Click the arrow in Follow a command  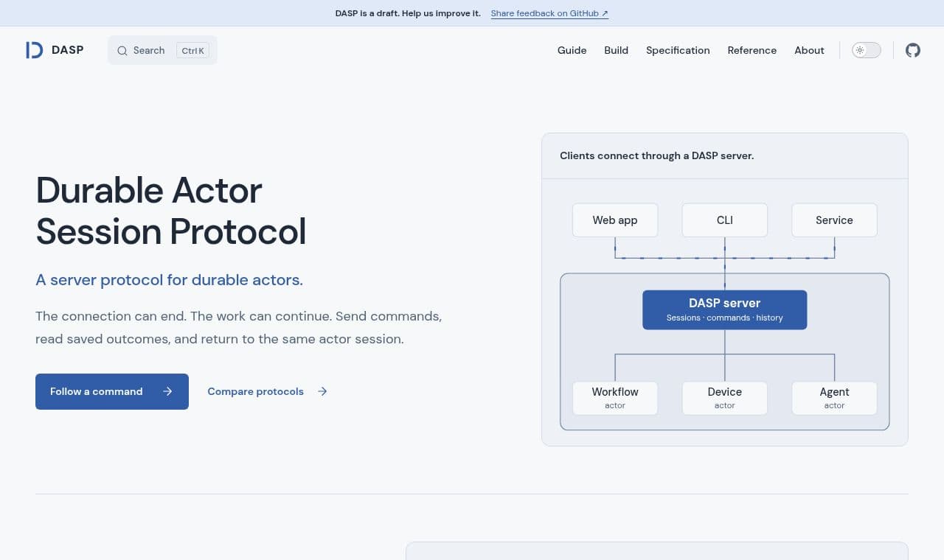[167, 391]
